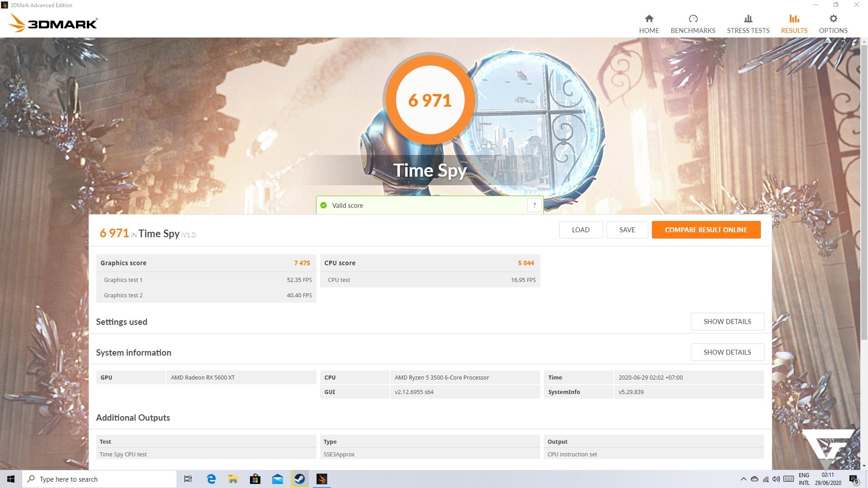This screenshot has width=868, height=488.
Task: Show hidden system tray icons
Action: tap(743, 479)
